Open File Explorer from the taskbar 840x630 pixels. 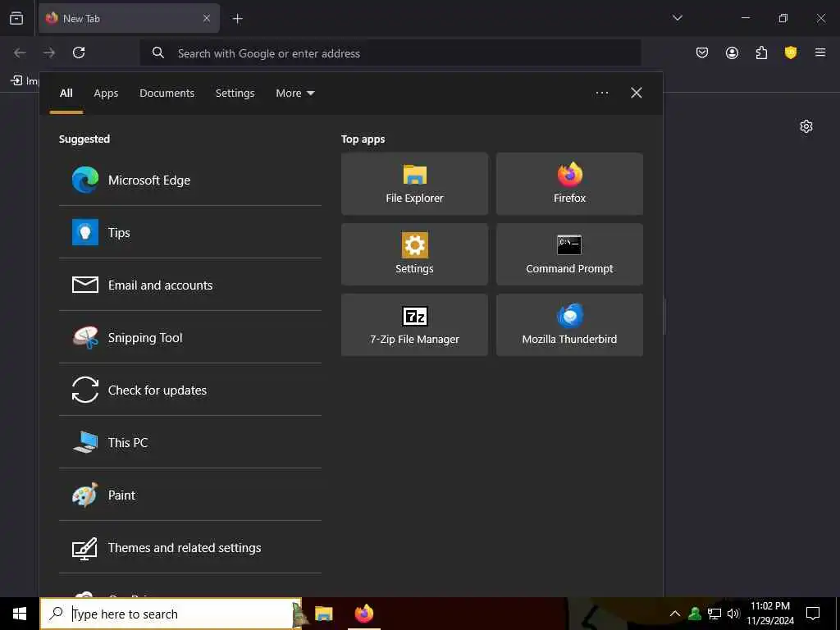(324, 614)
